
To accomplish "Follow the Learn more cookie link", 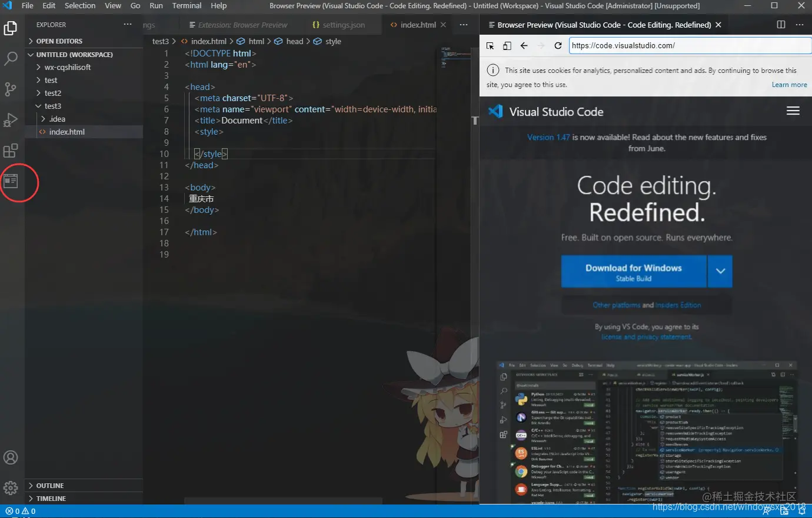I will (789, 85).
